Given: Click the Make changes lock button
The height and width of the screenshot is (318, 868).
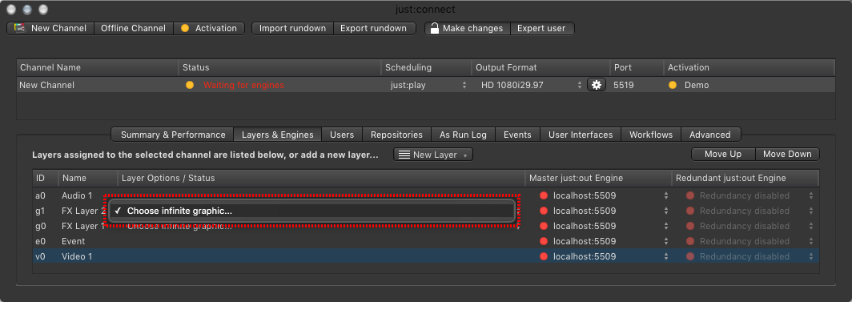Looking at the screenshot, I should click(467, 28).
